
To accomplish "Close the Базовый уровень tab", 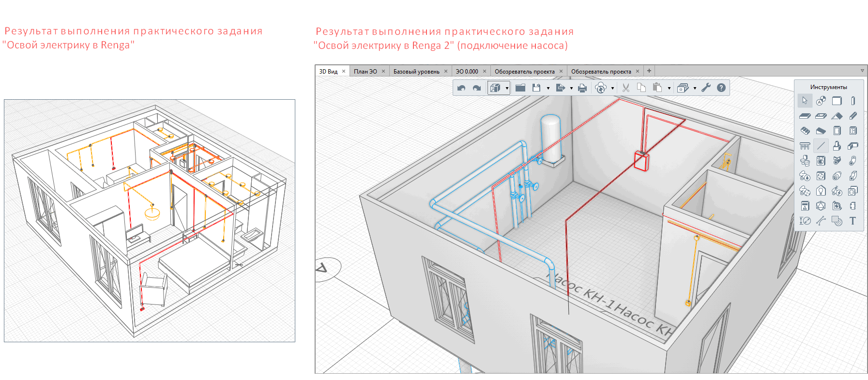I will click(x=446, y=71).
